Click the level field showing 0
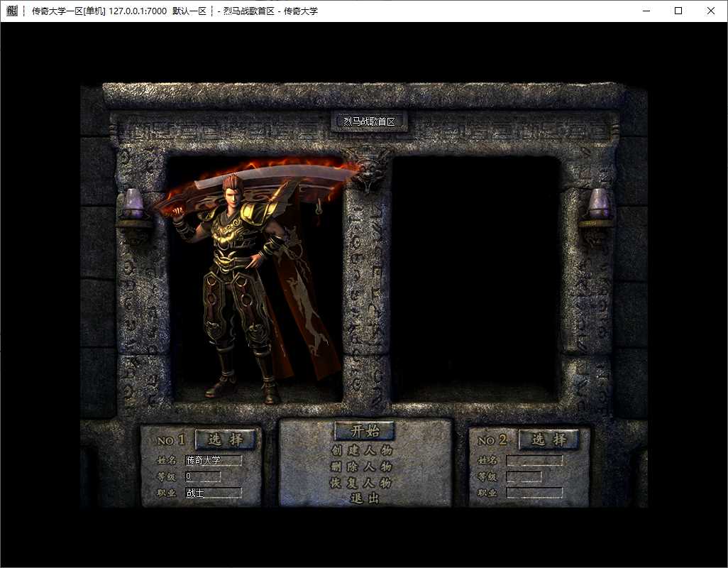728x568 pixels. coord(202,476)
